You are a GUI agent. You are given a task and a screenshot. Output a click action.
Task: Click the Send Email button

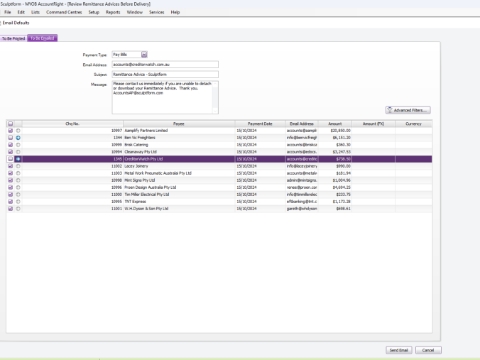pos(399,350)
